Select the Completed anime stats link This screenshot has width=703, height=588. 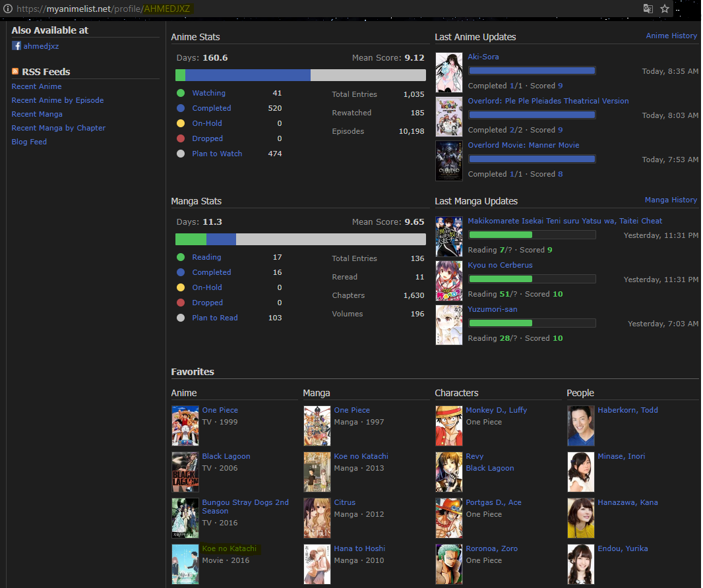(211, 108)
